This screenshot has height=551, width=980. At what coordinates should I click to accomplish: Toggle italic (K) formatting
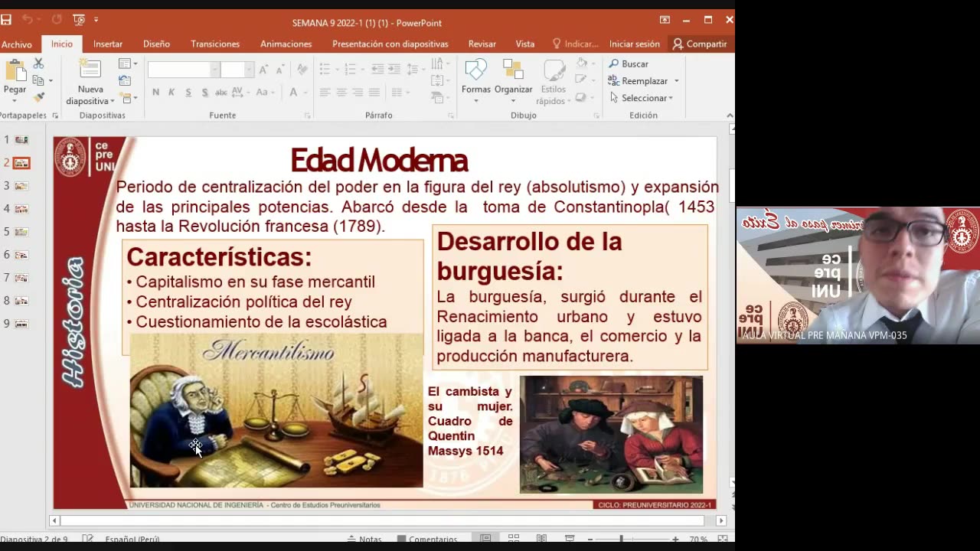click(171, 93)
